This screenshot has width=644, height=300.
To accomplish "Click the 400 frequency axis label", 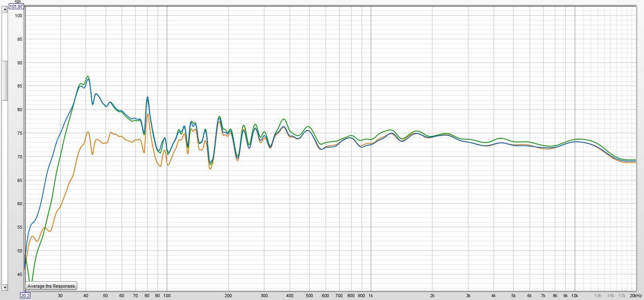I will [290, 296].
